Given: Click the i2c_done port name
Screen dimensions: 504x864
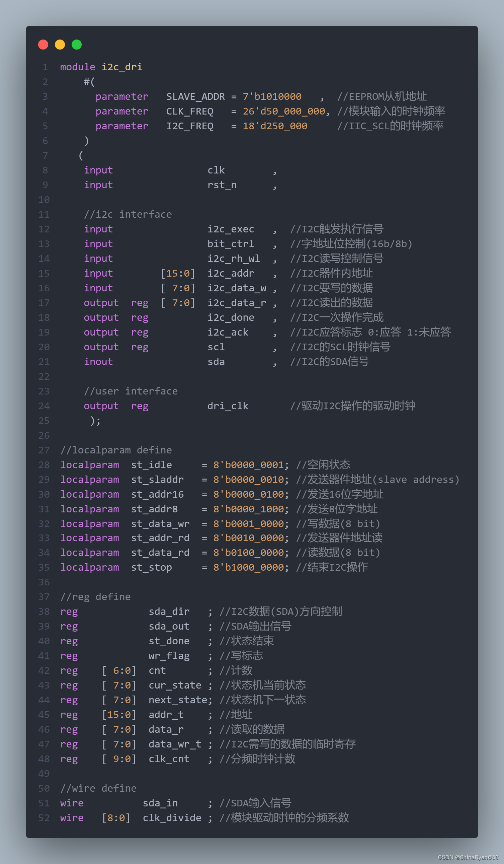Looking at the screenshot, I should tap(231, 318).
